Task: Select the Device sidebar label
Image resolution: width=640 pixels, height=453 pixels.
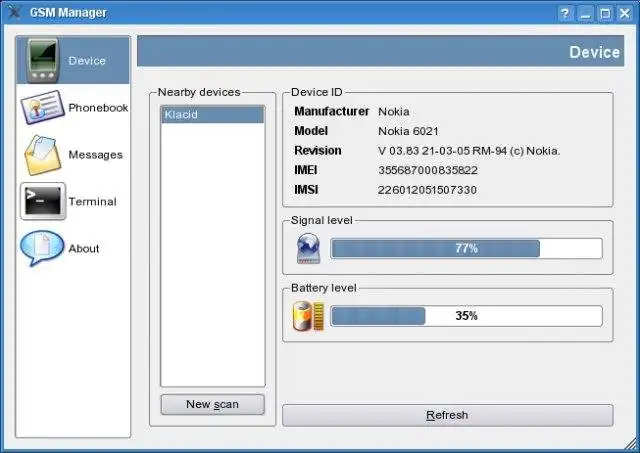Action: point(87,61)
